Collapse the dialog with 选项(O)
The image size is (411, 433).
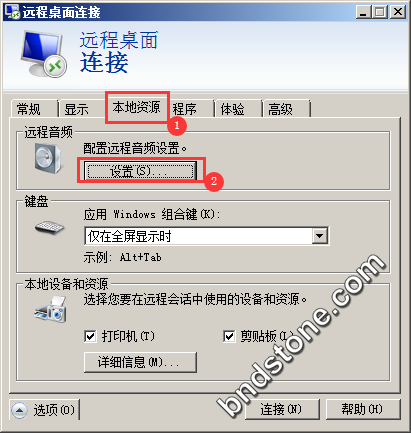click(44, 410)
